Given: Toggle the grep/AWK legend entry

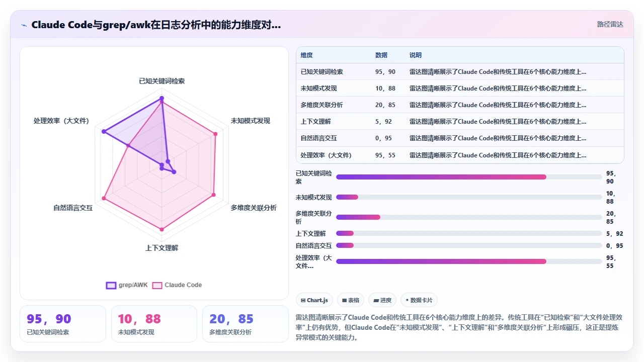Looking at the screenshot, I should [x=127, y=285].
